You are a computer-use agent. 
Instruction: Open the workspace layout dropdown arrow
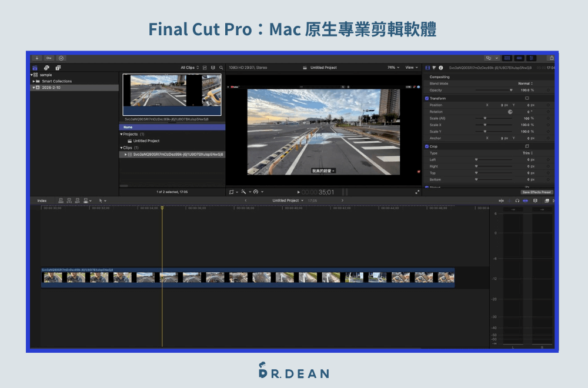point(496,58)
